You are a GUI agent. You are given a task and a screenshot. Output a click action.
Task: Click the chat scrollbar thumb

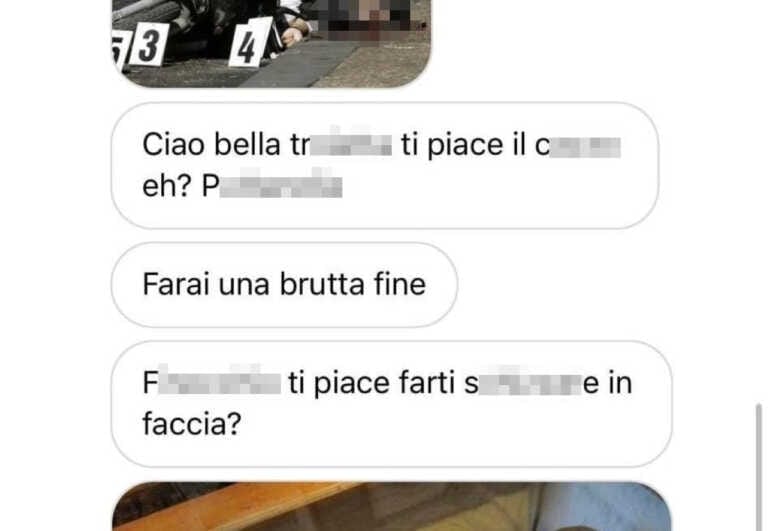tap(759, 467)
